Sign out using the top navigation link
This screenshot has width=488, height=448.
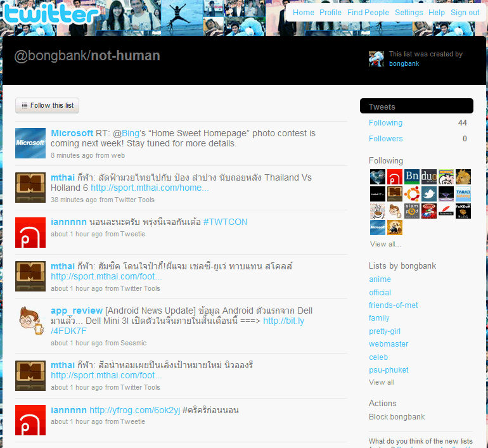(x=465, y=13)
